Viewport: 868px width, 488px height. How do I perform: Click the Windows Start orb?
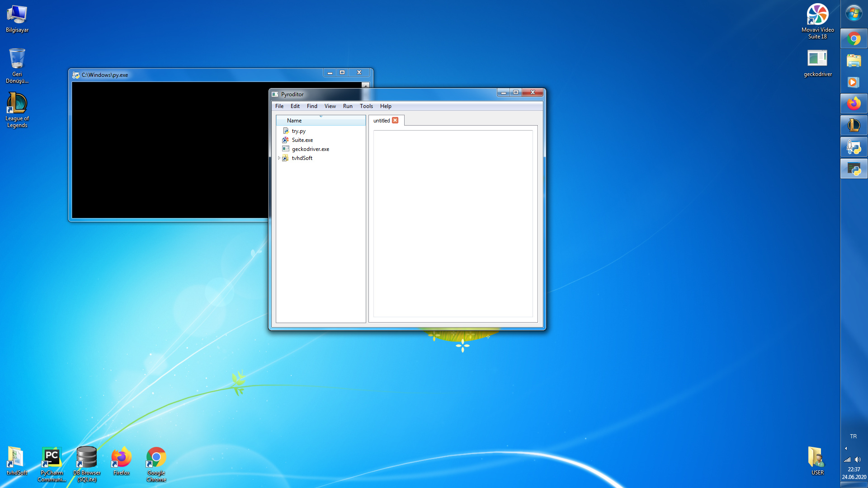click(854, 14)
